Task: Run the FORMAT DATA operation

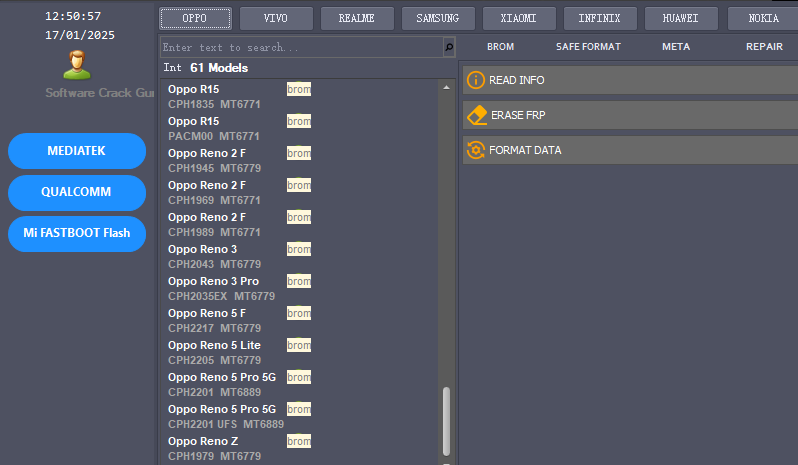Action: tap(630, 150)
